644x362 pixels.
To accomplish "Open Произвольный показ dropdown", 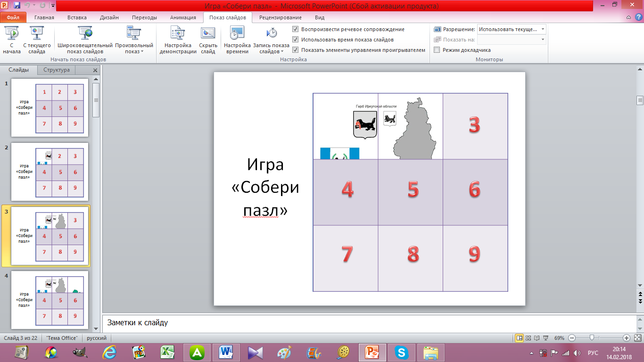I will click(134, 41).
